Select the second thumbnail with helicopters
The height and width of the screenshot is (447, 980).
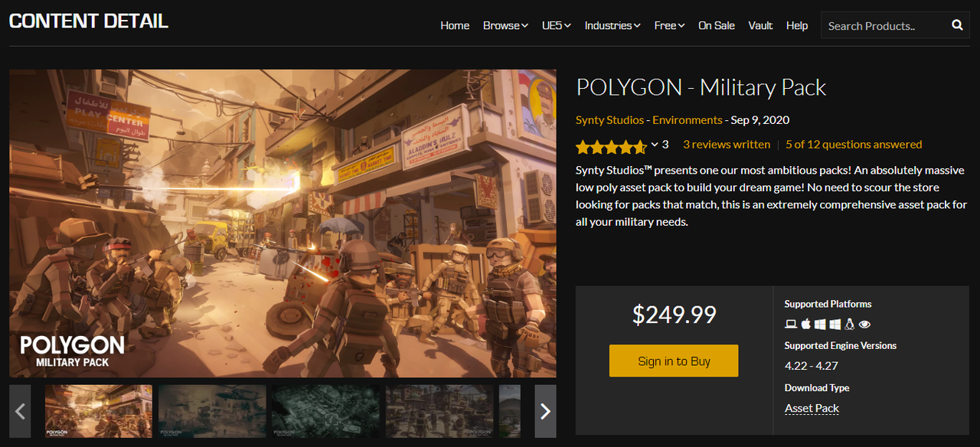click(212, 412)
